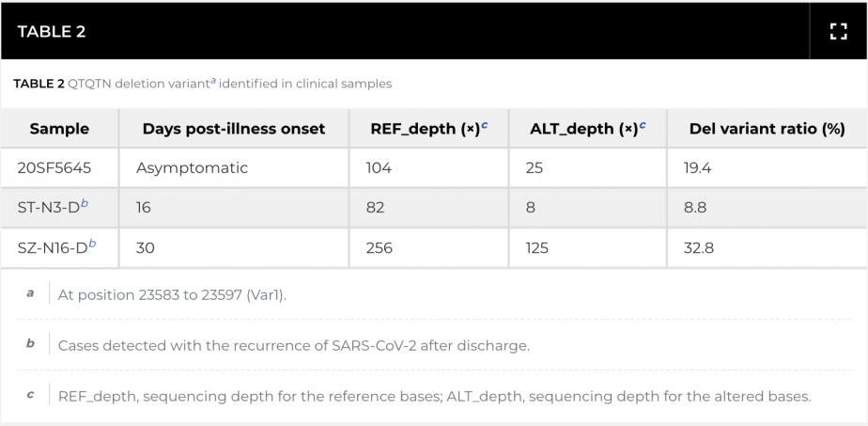Screen dimensions: 868x426
Task: Click the TABLE 2 title in black header
Action: (52, 31)
